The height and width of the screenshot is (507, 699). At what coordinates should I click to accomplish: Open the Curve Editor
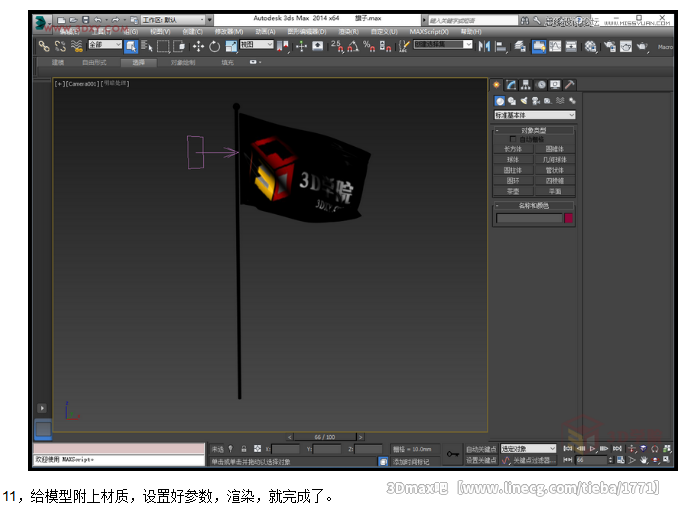555,46
